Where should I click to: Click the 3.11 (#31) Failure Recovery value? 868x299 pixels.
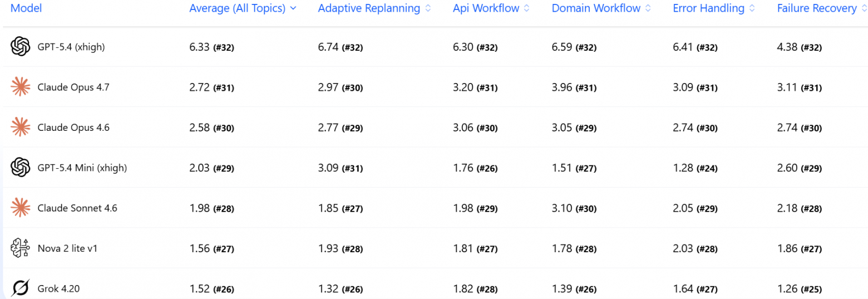pos(800,87)
